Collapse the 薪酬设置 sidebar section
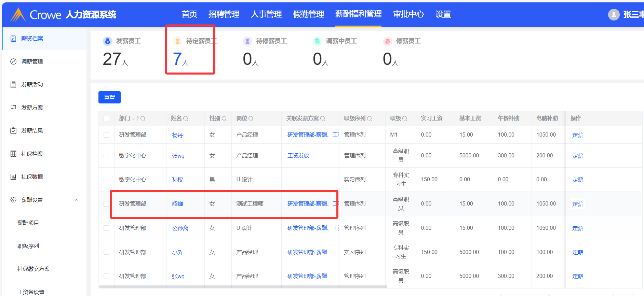 point(77,200)
